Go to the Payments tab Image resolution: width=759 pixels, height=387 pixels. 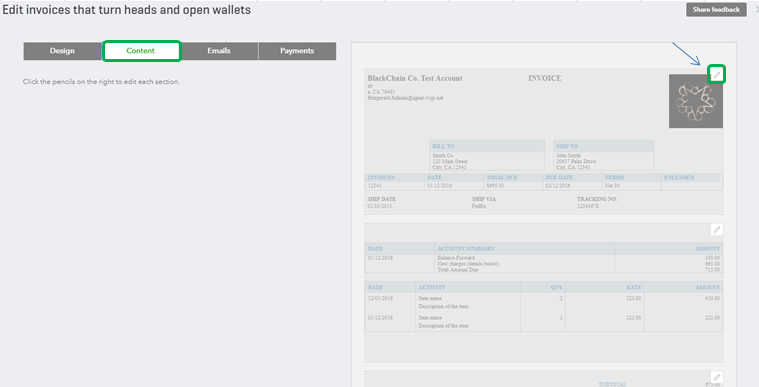point(297,51)
